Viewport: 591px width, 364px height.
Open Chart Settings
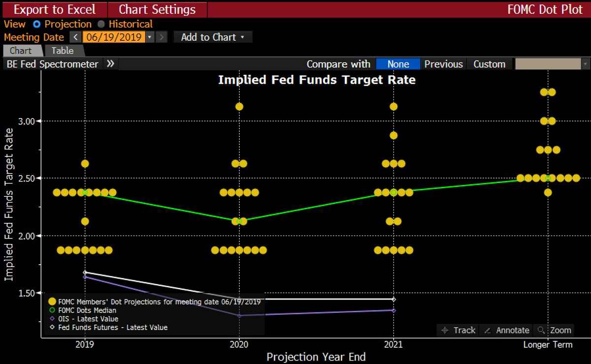(157, 9)
